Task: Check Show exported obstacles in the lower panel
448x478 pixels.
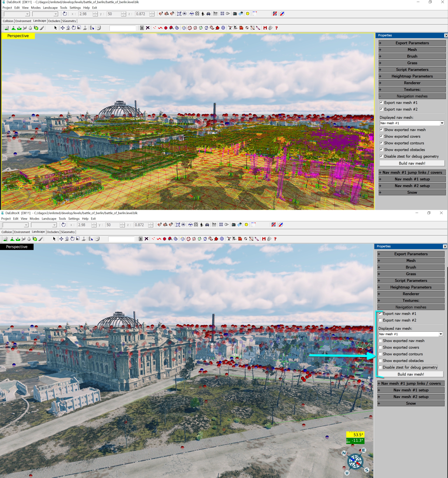Action: (380, 360)
